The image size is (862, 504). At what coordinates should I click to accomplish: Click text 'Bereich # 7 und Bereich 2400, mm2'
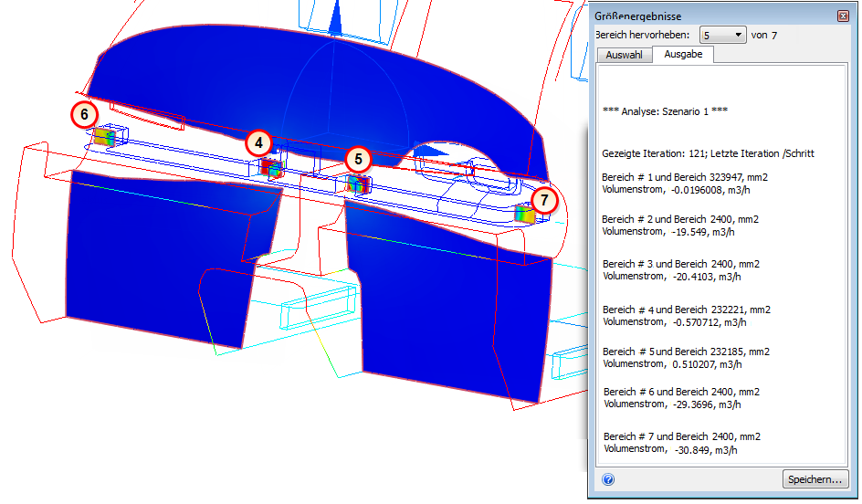[682, 437]
